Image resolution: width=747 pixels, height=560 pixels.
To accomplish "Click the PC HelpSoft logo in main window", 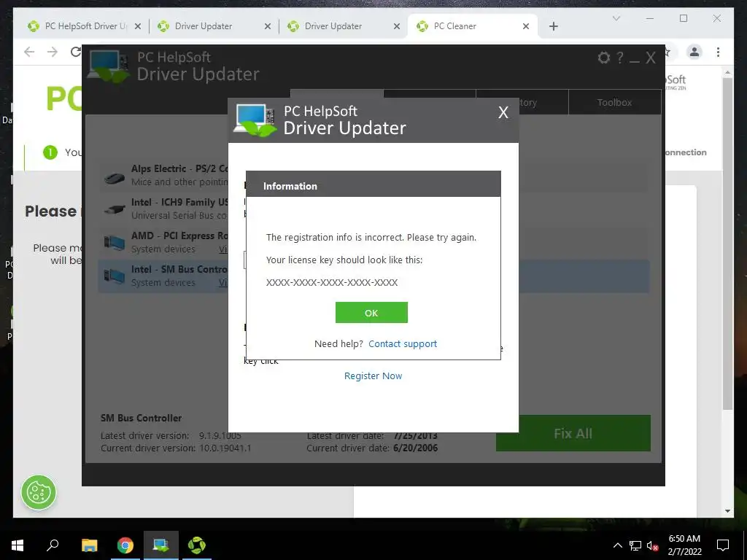I will [x=108, y=65].
